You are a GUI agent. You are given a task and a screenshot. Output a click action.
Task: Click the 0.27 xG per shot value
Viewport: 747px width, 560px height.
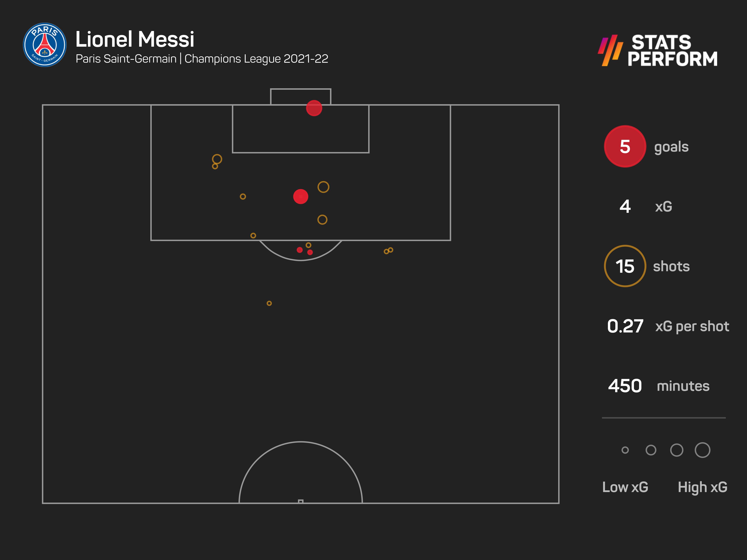[x=625, y=326]
